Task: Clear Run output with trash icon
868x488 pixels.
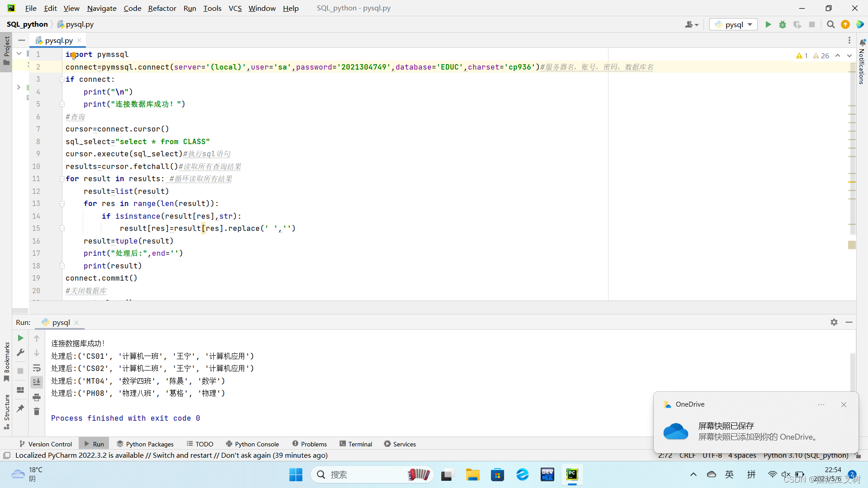Action: click(x=37, y=412)
